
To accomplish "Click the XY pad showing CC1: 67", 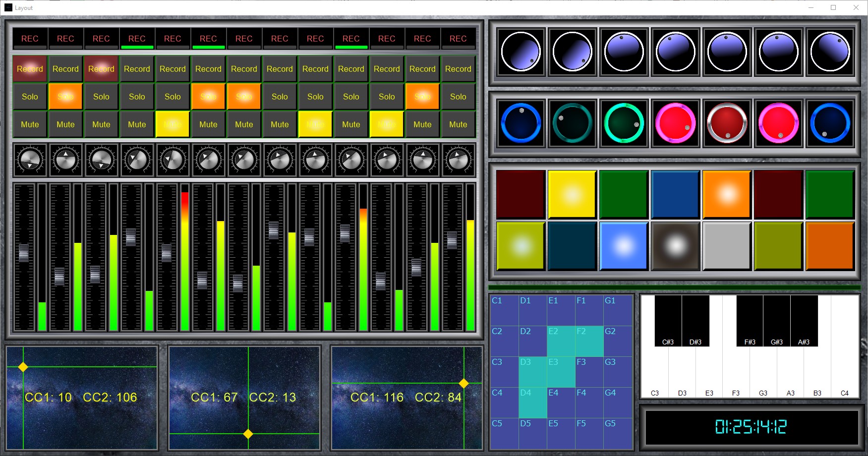I will click(x=244, y=398).
